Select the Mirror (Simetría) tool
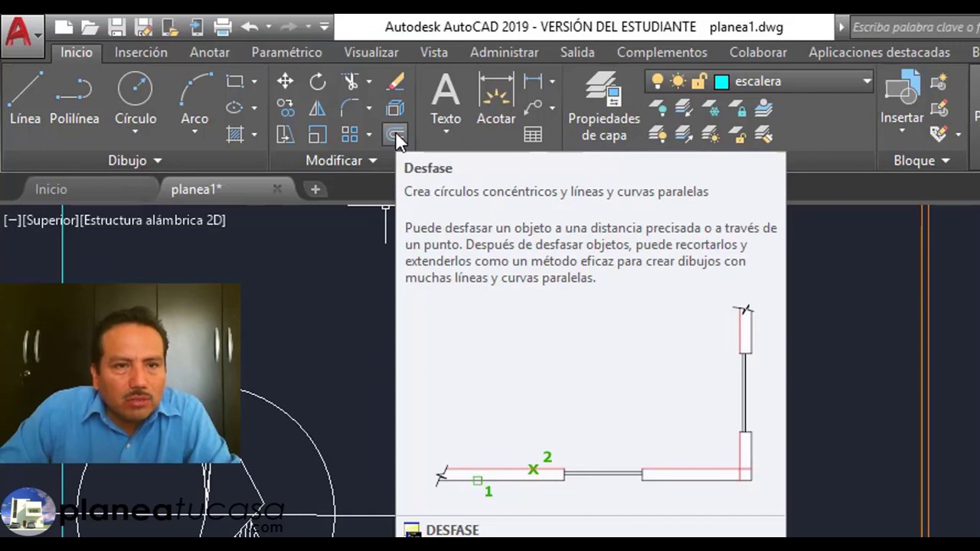The image size is (980, 551). tap(317, 108)
